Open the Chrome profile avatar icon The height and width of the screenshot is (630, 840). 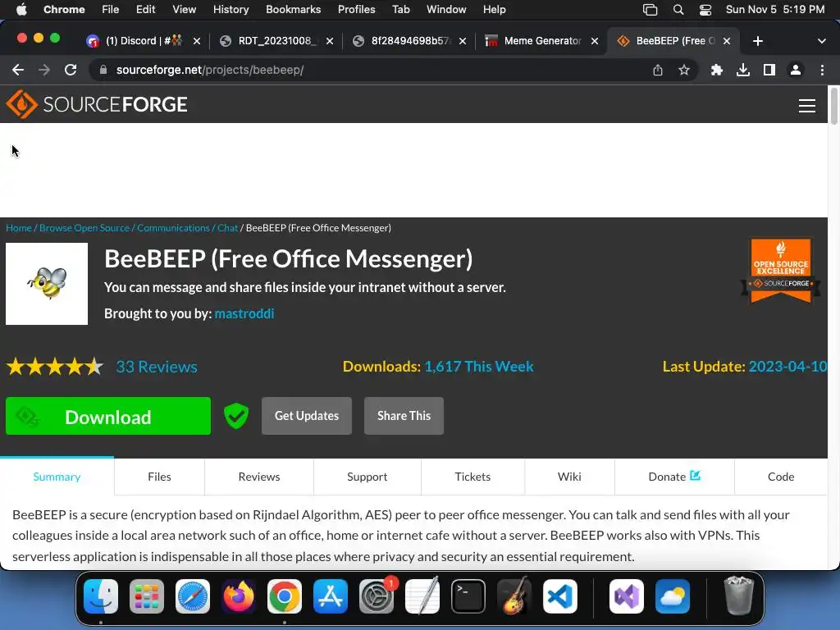796,70
